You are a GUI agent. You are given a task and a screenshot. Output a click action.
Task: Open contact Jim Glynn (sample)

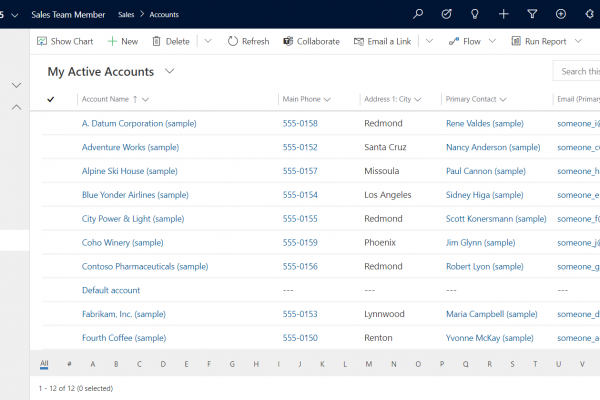coord(480,243)
